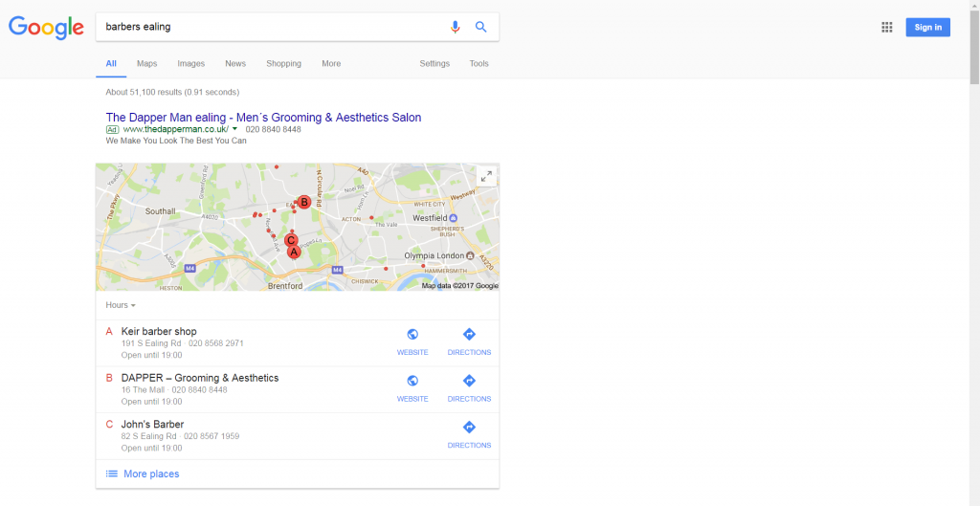The width and height of the screenshot is (980, 506).
Task: Get directions to Keir barber shop
Action: [469, 342]
